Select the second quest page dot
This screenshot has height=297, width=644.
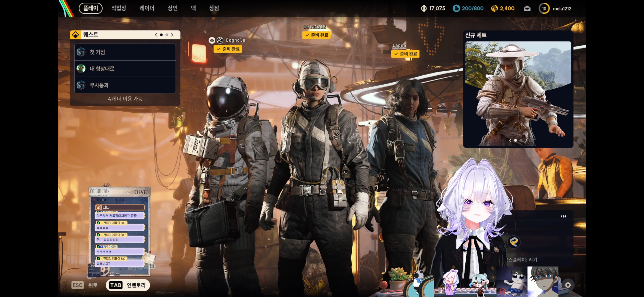[x=167, y=35]
